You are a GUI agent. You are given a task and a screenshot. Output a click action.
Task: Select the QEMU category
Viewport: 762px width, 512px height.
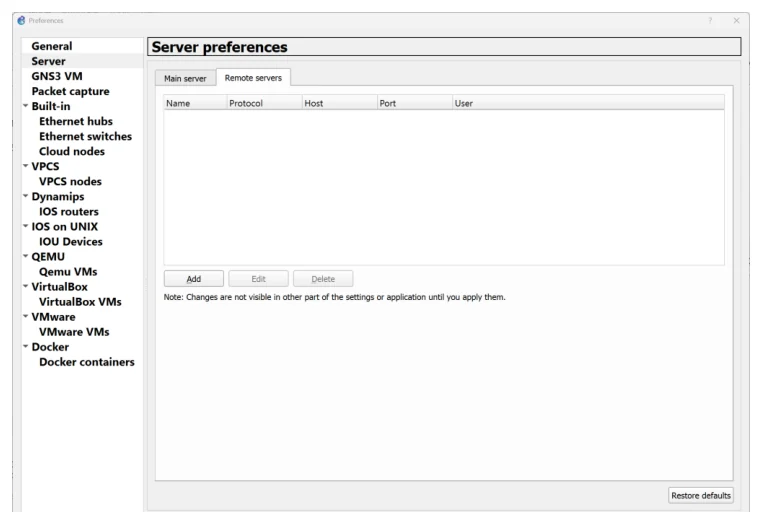(x=48, y=257)
